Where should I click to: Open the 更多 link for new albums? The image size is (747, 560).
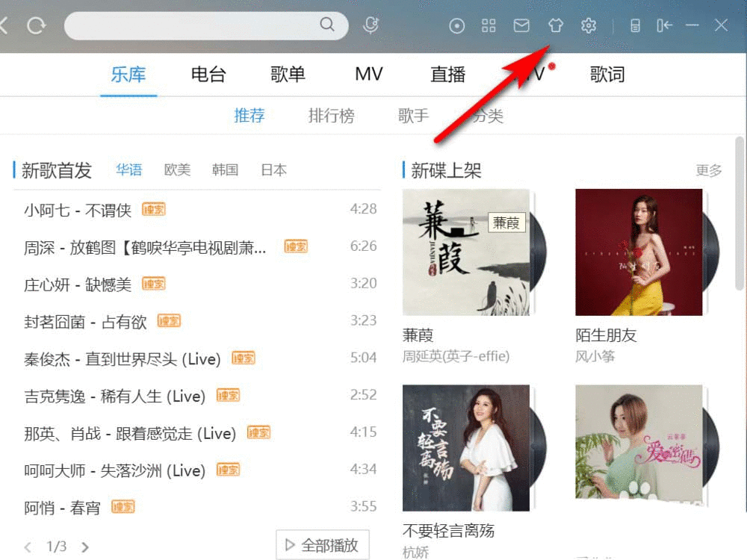click(x=708, y=170)
